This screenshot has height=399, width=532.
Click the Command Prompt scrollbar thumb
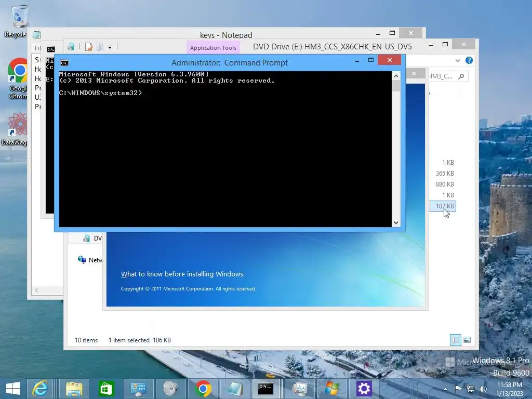[396, 86]
